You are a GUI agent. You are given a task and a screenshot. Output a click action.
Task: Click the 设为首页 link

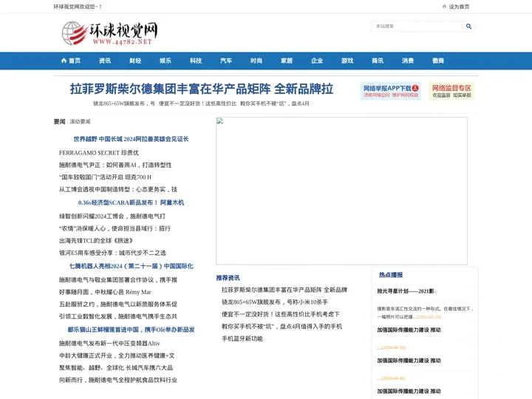pyautogui.click(x=459, y=7)
